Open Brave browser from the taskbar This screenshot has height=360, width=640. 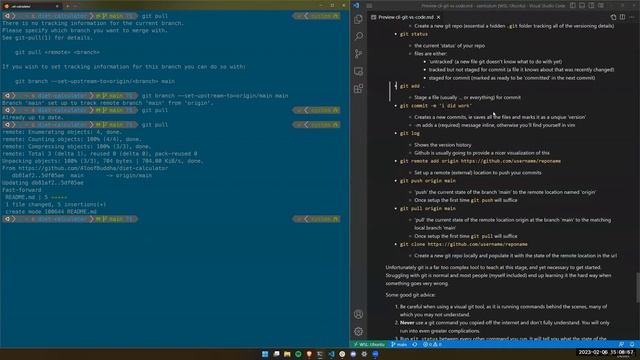coord(309,354)
